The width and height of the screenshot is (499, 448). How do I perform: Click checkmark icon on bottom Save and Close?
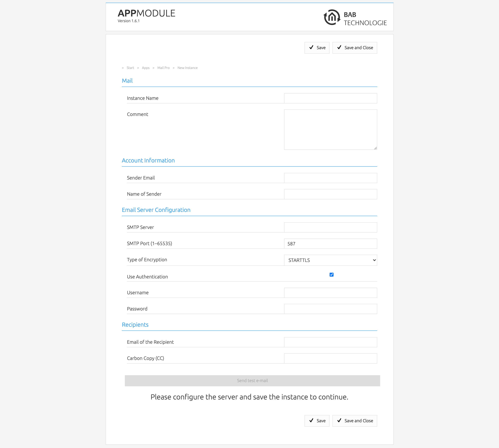339,420
